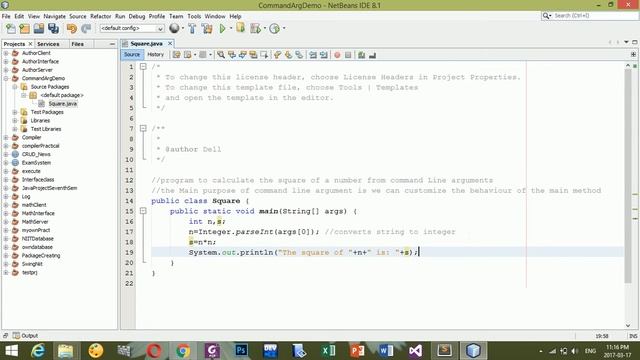Open the Refactor menu

click(x=100, y=16)
